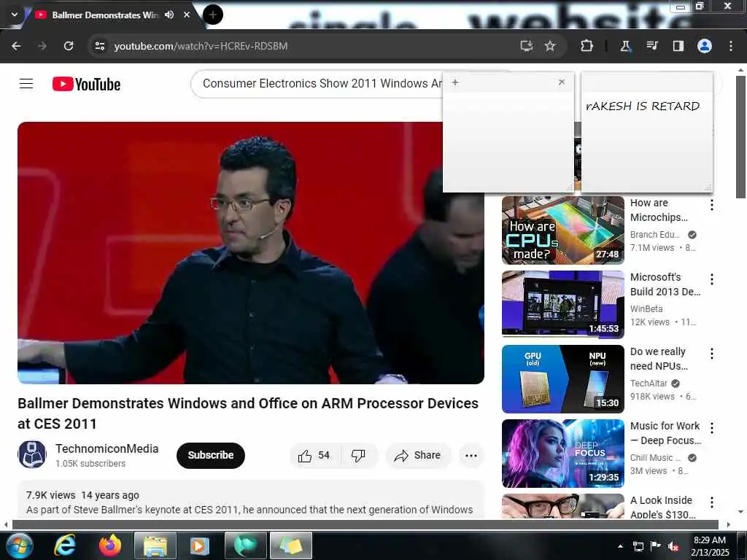Open Chrome three-dot menu
The image size is (747, 560).
731,46
